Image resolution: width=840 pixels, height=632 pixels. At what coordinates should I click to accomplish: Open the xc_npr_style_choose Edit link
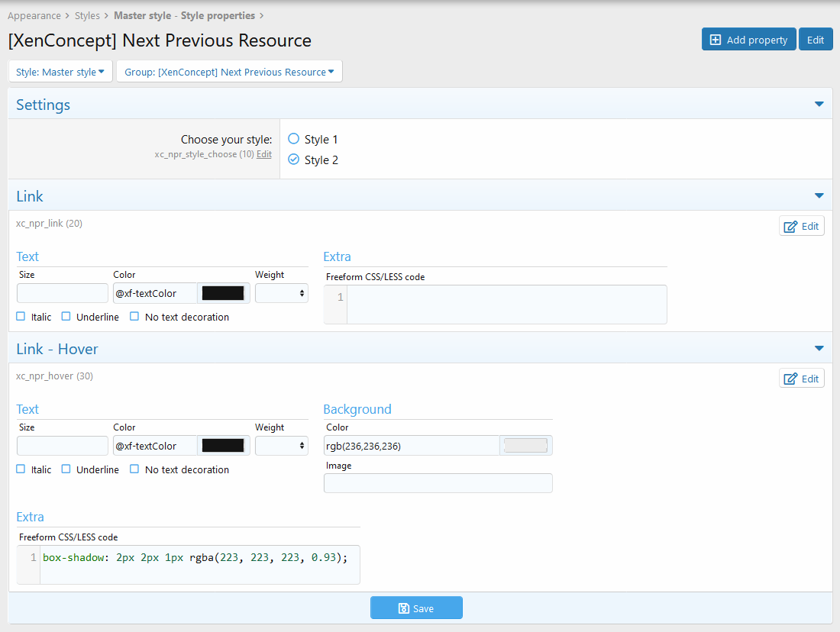click(x=264, y=154)
